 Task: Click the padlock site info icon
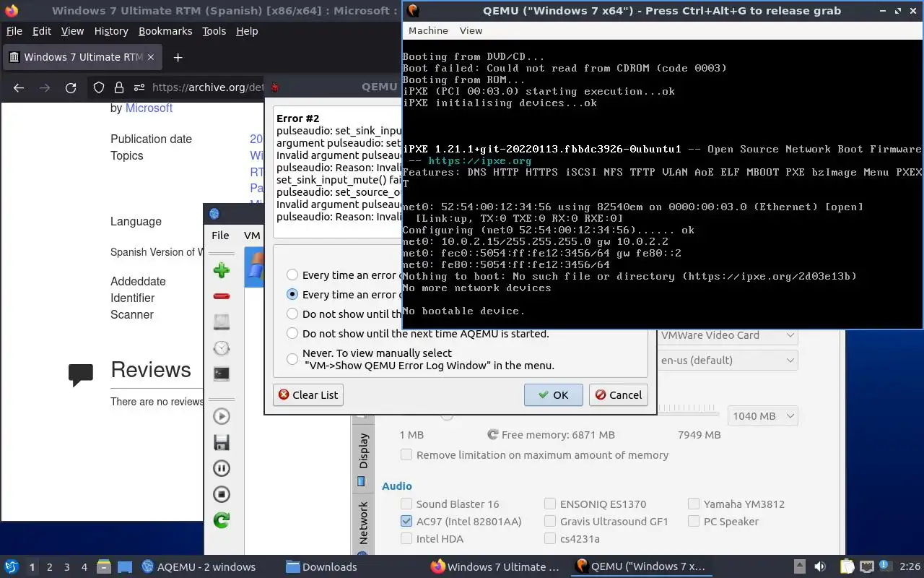(119, 87)
